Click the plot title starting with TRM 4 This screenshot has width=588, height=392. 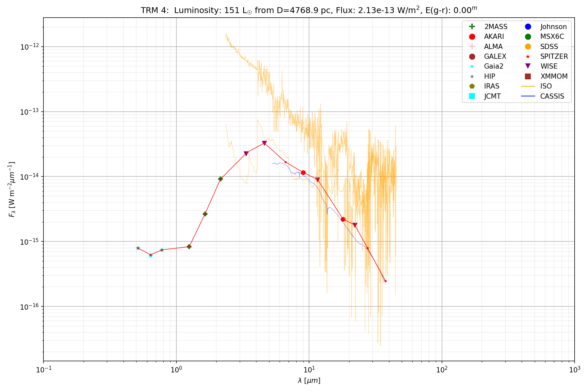click(309, 10)
